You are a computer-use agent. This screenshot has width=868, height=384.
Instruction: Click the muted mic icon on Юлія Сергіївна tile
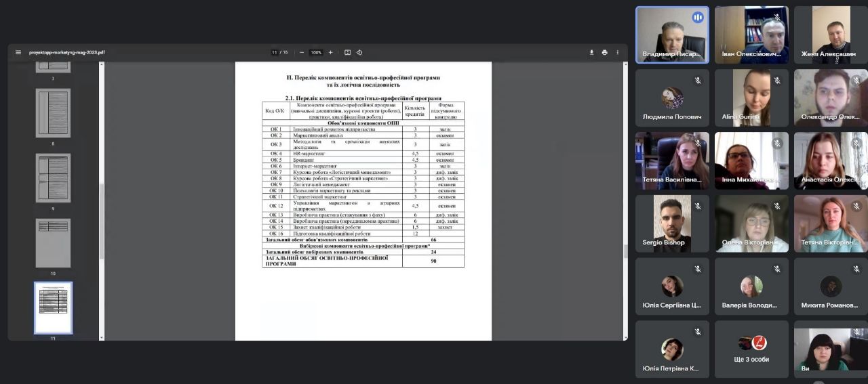(697, 270)
